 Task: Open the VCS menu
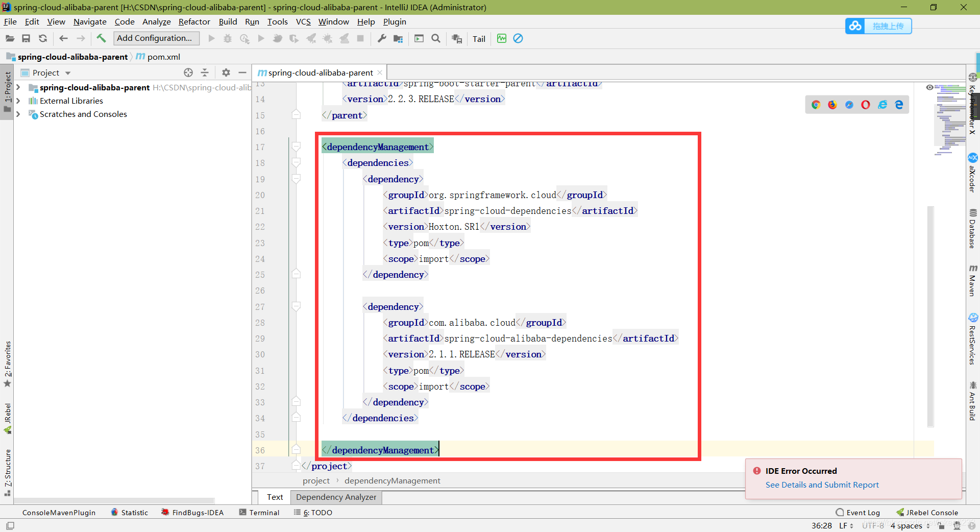click(303, 21)
